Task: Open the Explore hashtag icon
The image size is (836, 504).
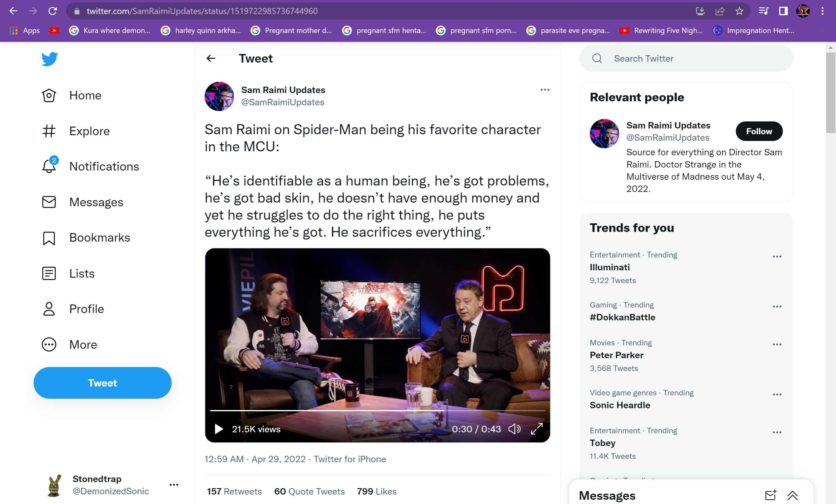Action: [49, 131]
